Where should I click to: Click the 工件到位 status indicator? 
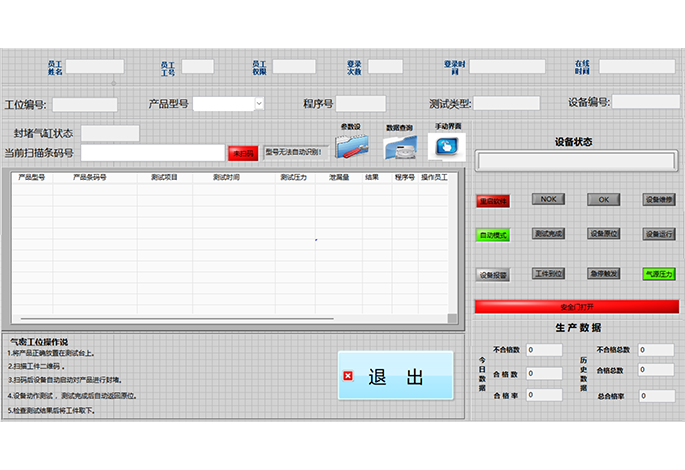pos(548,273)
